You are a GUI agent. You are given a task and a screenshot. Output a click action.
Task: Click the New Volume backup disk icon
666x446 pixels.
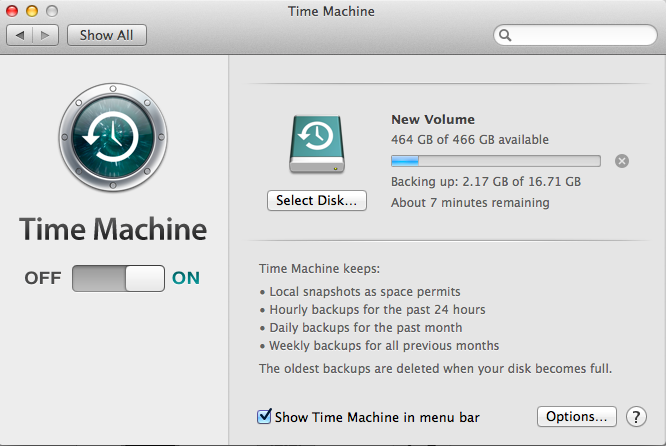pyautogui.click(x=317, y=144)
